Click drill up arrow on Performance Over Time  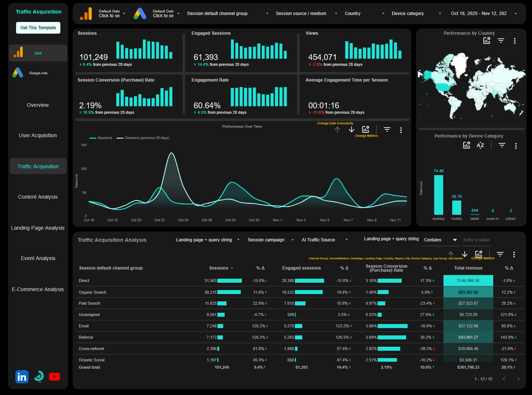click(x=337, y=129)
